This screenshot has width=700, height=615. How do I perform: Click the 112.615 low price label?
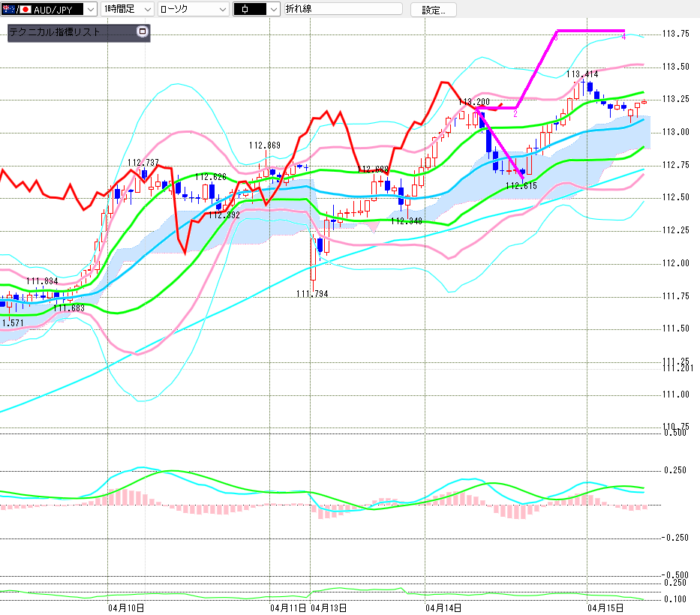click(521, 186)
